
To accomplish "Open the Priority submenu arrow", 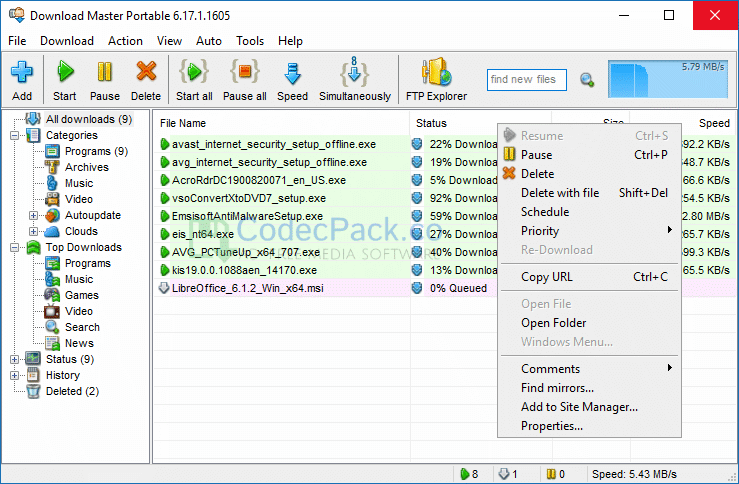I will click(669, 230).
